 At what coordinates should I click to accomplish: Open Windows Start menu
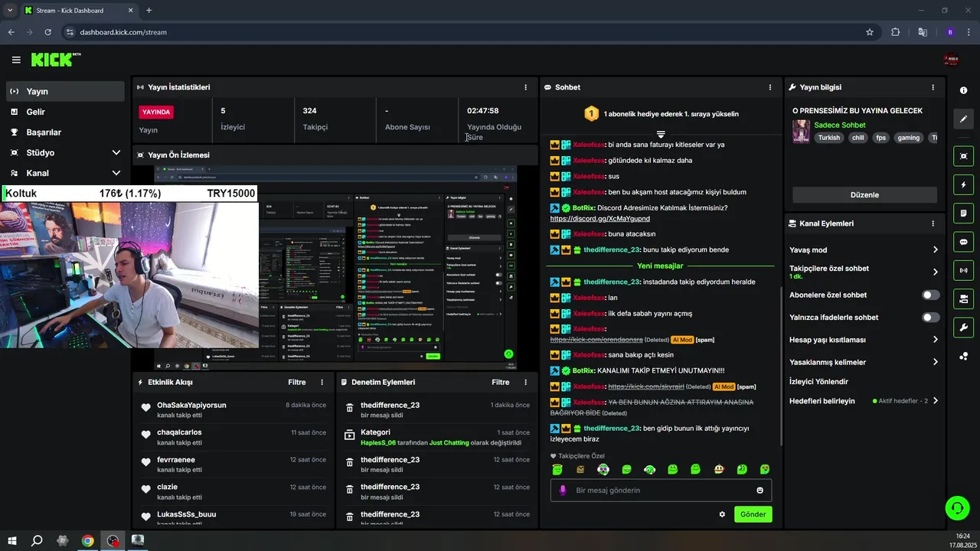click(x=12, y=540)
